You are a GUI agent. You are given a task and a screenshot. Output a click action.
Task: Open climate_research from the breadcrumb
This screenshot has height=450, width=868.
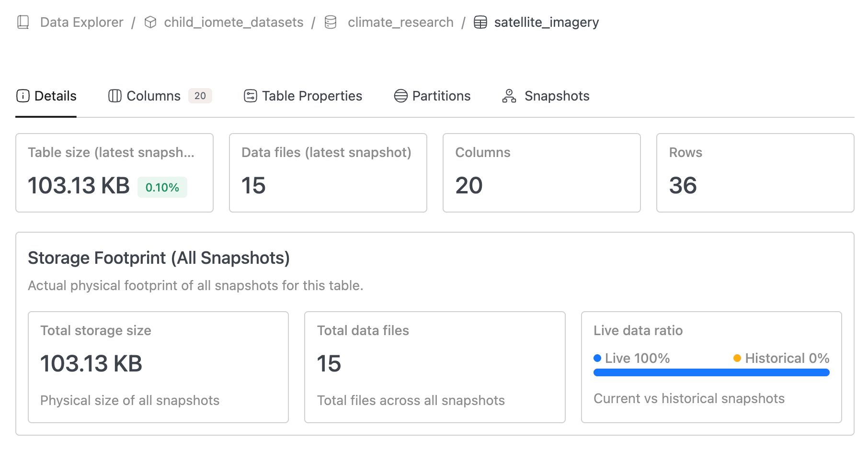[x=400, y=22]
